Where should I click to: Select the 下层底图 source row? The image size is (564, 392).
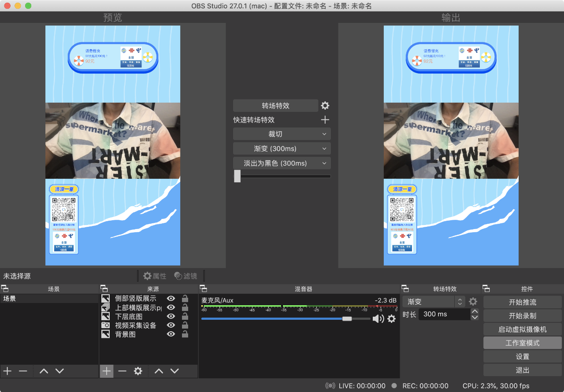(x=148, y=317)
